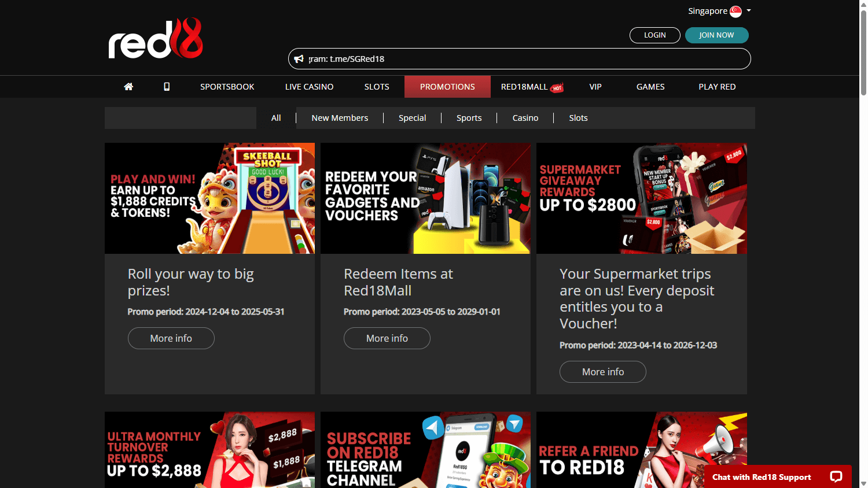Click the megaphone announcement icon
The height and width of the screenshot is (488, 868).
[x=299, y=58]
